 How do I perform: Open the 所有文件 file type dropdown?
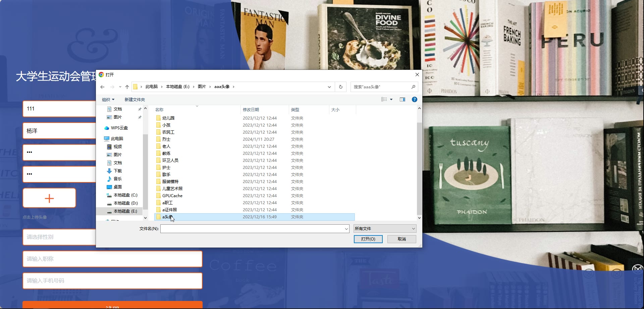click(385, 229)
